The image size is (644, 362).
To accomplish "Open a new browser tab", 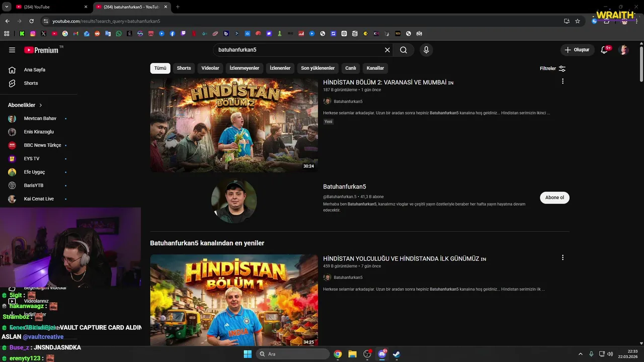I will click(178, 7).
